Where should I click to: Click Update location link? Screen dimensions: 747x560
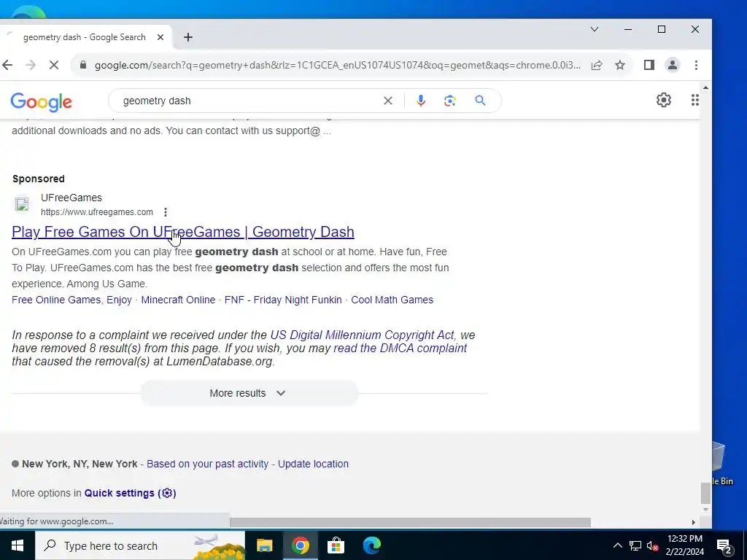point(313,464)
